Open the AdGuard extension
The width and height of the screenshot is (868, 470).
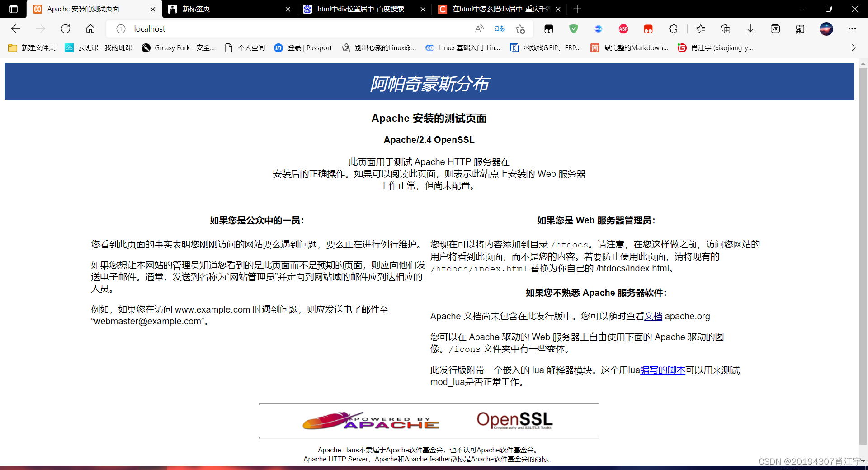(573, 28)
